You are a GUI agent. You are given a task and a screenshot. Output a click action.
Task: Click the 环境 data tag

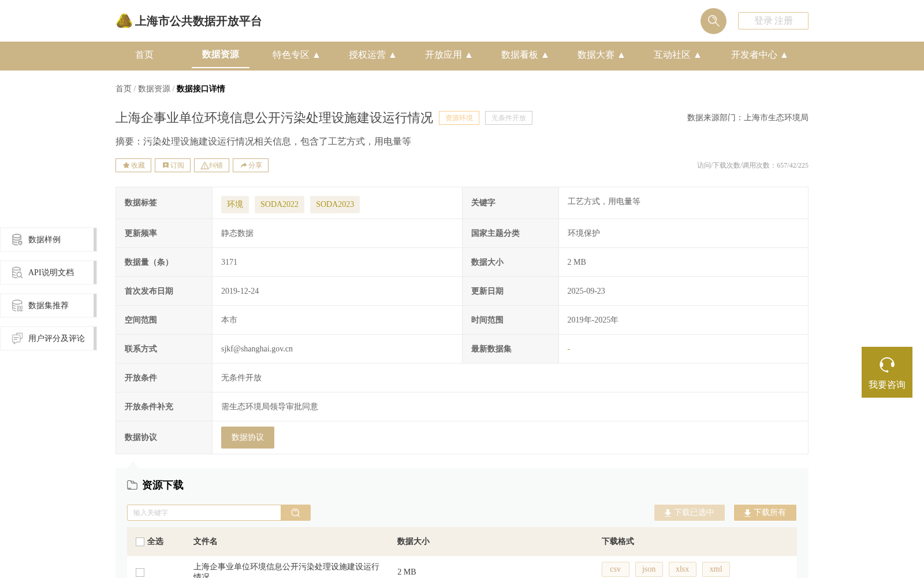click(x=235, y=205)
